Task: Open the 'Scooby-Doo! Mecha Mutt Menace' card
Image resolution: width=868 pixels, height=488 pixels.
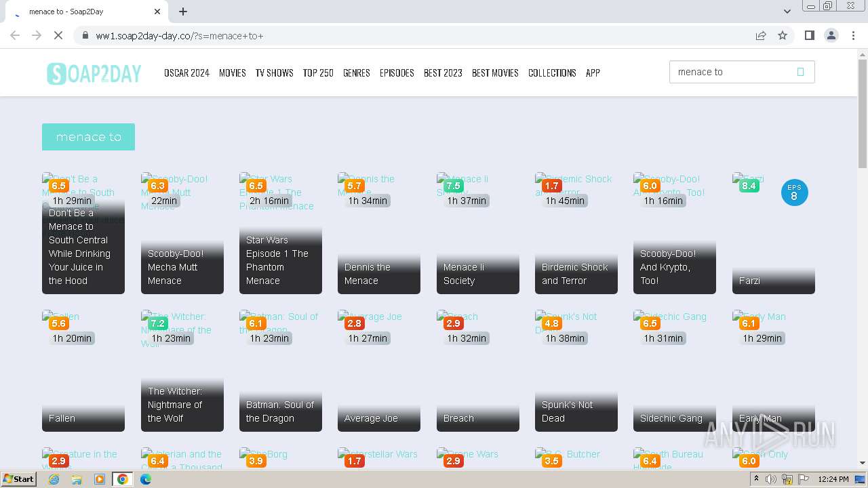Action: click(182, 233)
